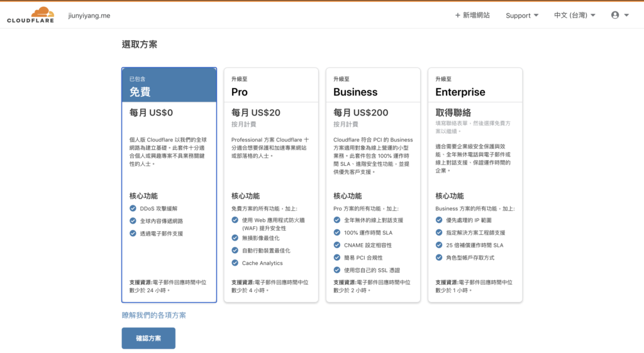Open the 瞭解我們的各項方案 link
This screenshot has height=353, width=644.
153,315
